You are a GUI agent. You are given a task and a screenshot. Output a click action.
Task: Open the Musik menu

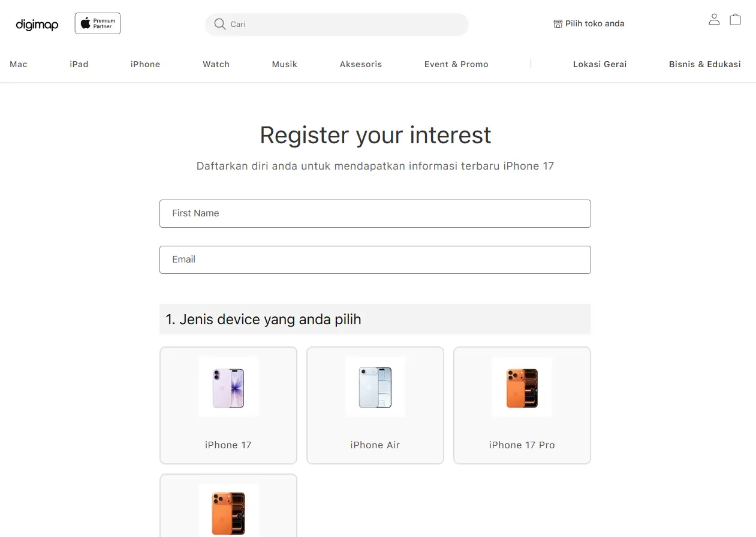pyautogui.click(x=285, y=64)
